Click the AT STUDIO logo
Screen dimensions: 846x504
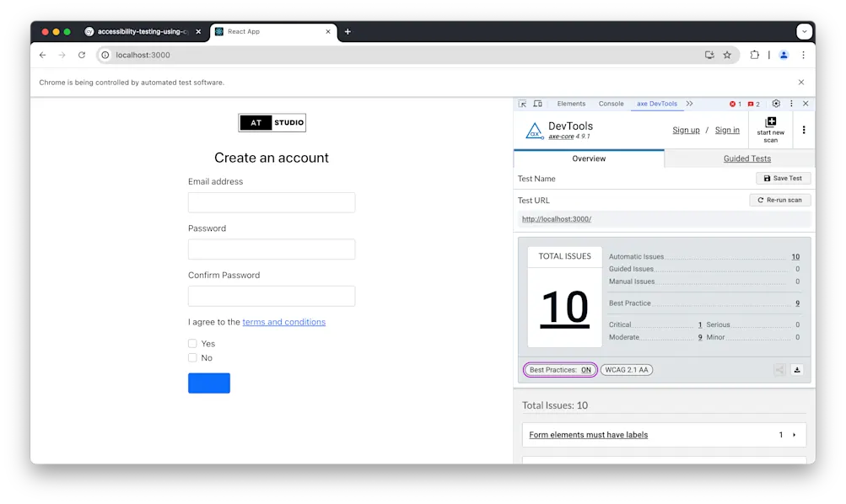(272, 123)
